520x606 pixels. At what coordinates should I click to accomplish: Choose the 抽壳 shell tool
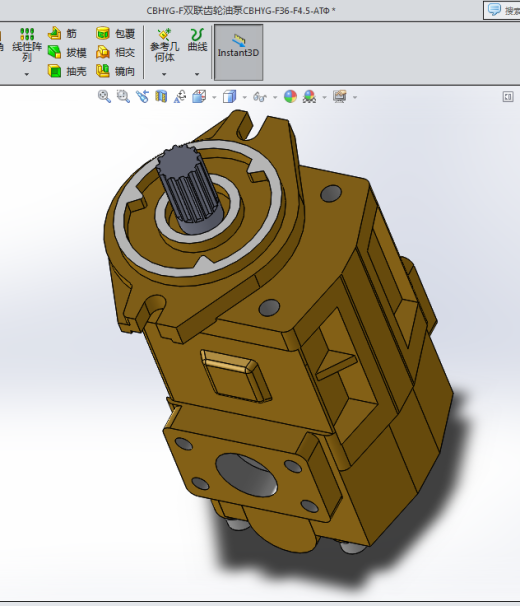tap(67, 71)
